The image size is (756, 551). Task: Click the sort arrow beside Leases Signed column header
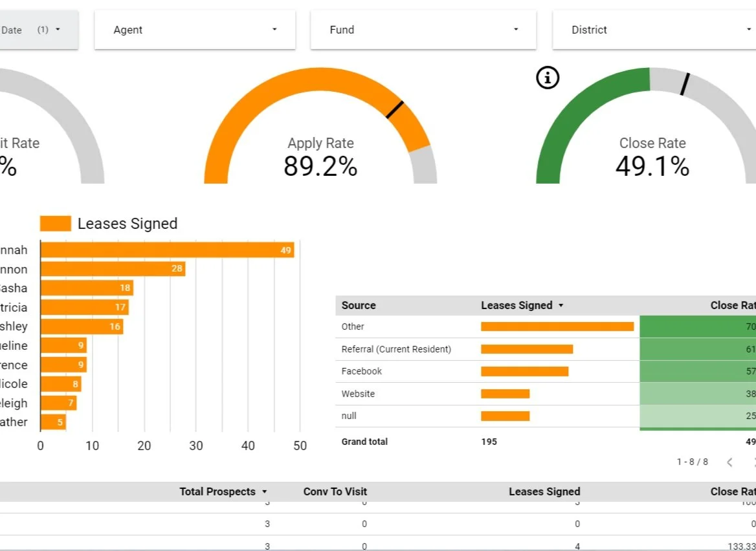click(561, 305)
